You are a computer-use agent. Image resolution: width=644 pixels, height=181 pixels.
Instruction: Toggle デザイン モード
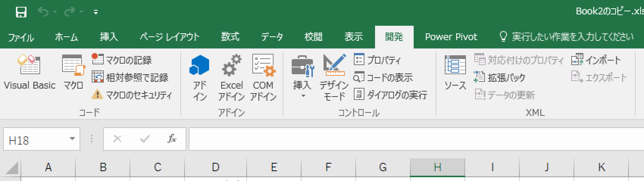coord(334,78)
